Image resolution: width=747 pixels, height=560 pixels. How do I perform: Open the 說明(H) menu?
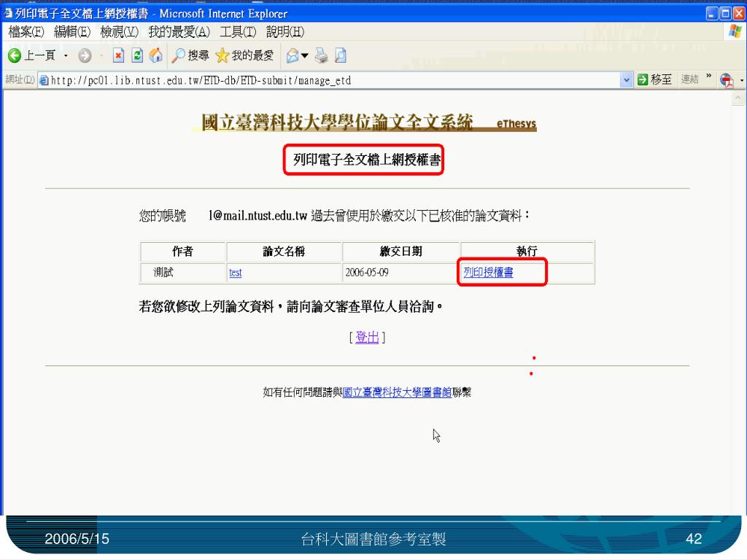285,32
